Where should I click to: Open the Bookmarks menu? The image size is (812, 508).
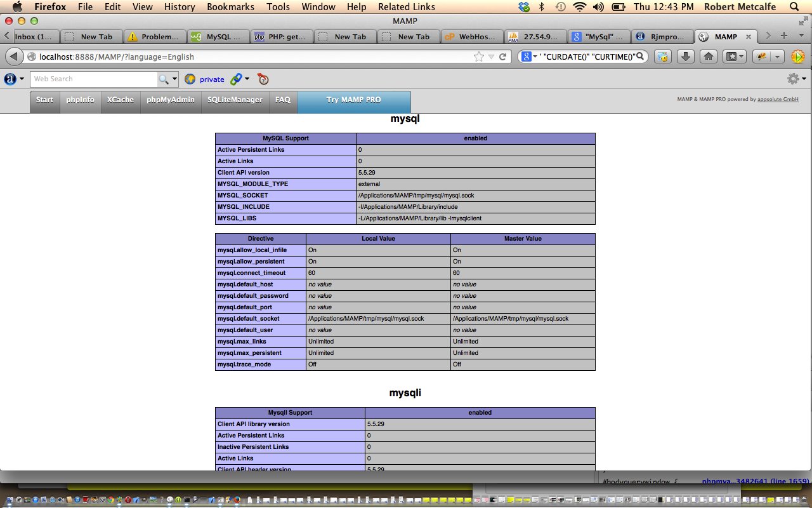(x=230, y=7)
